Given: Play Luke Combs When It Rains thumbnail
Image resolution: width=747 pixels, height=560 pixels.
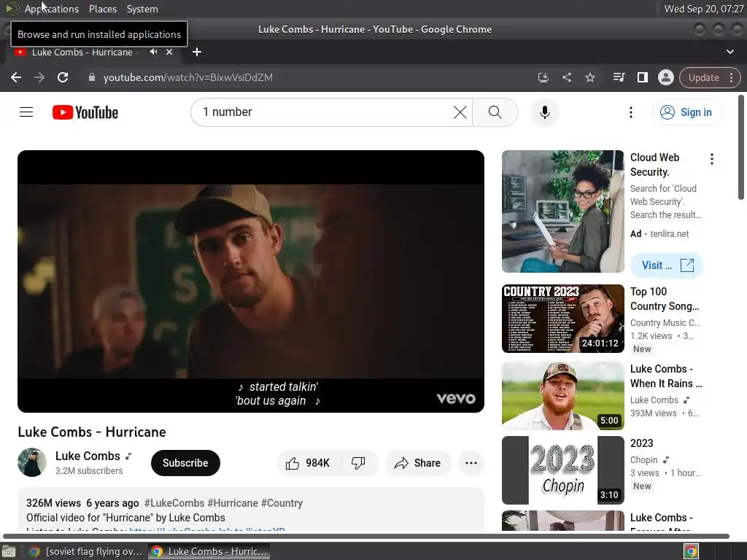Looking at the screenshot, I should pyautogui.click(x=562, y=396).
